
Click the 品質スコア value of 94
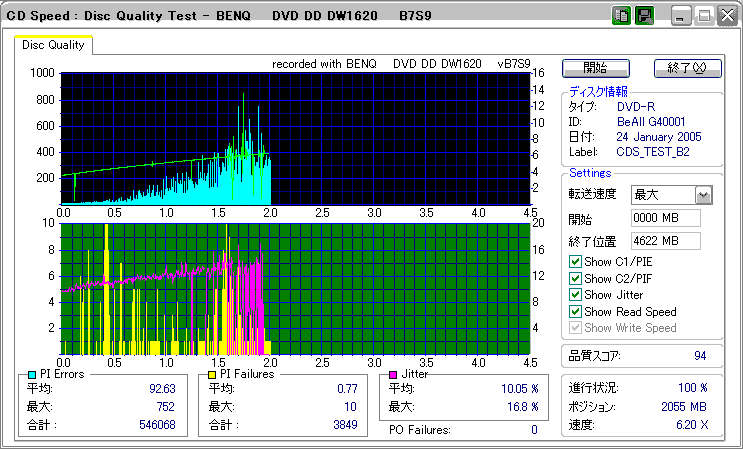pos(700,355)
